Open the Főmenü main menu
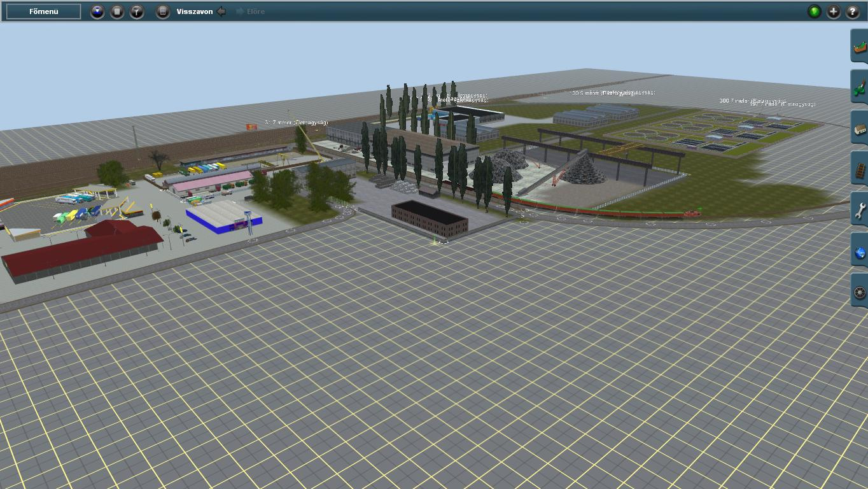The width and height of the screenshot is (868, 489). 43,11
